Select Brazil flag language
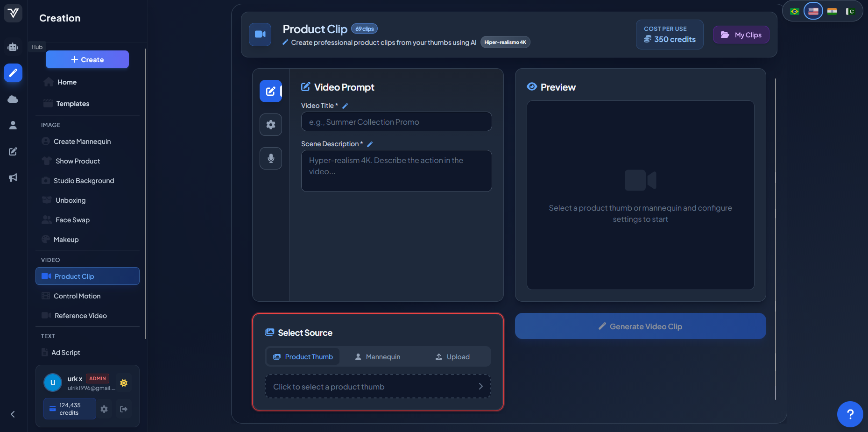 [x=795, y=11]
